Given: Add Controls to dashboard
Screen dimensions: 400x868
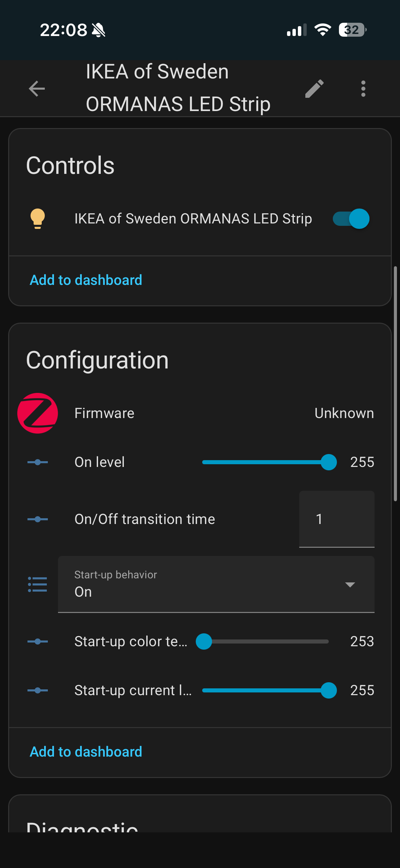Looking at the screenshot, I should click(x=86, y=280).
